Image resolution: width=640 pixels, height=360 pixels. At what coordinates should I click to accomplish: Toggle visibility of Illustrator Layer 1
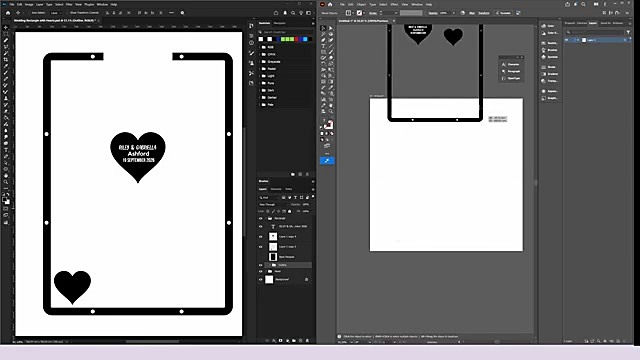tap(567, 40)
